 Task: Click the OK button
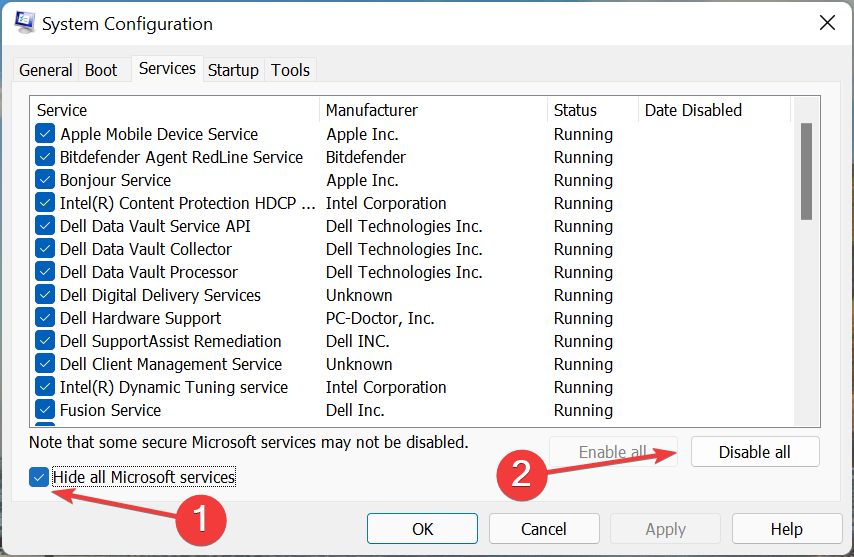[422, 529]
